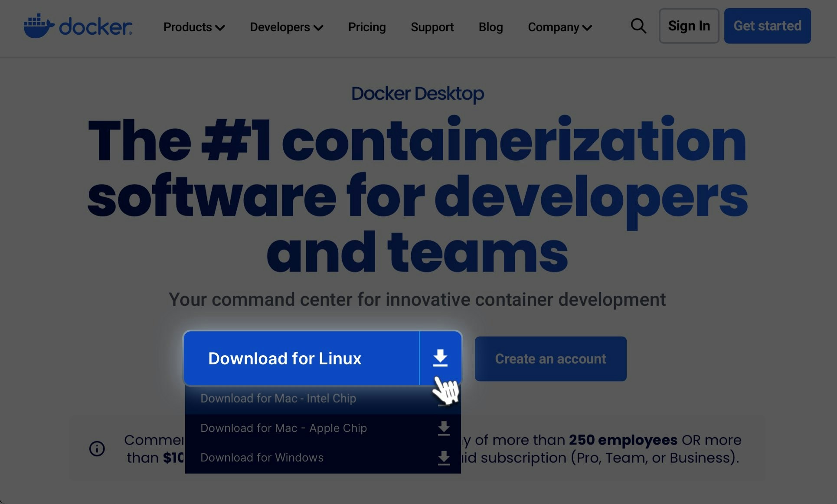Open the Blog link

click(490, 27)
